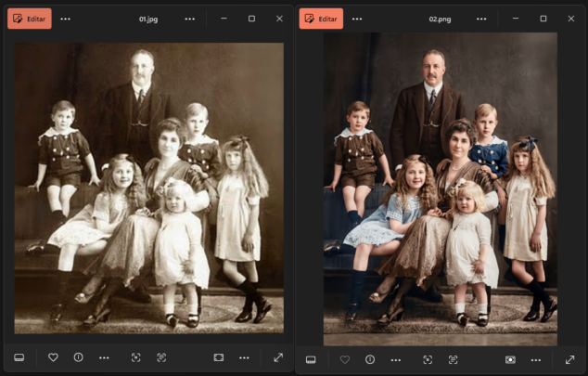
Task: Click the actual size zoom icon in 02.png
Action: [x=510, y=358]
